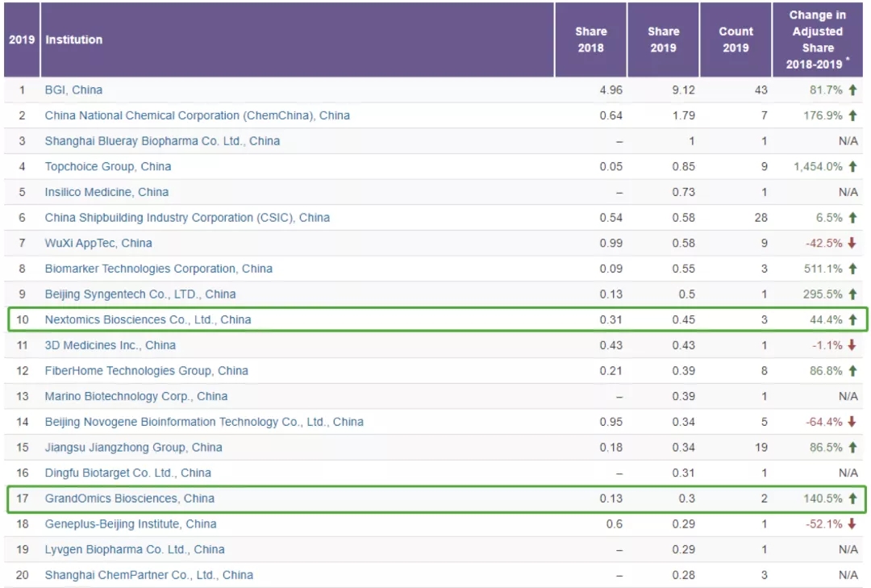Select rank number 17 for GrandOmics
The width and height of the screenshot is (871, 588).
(x=23, y=499)
